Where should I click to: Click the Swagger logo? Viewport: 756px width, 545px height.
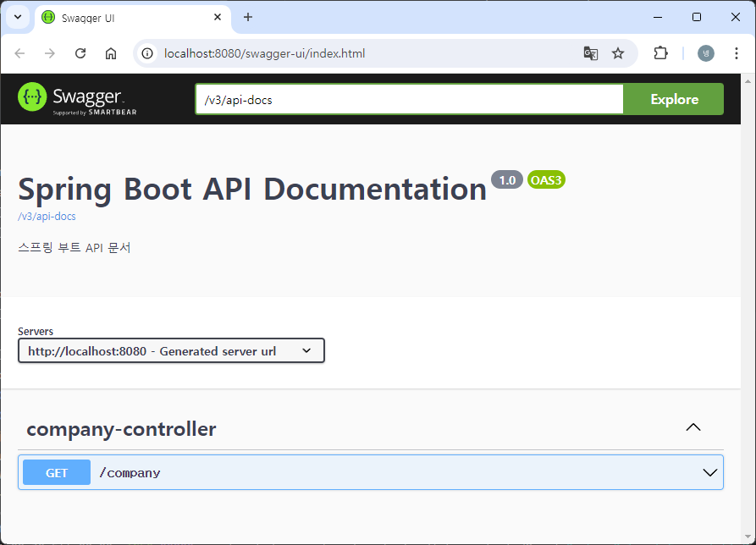pyautogui.click(x=78, y=99)
